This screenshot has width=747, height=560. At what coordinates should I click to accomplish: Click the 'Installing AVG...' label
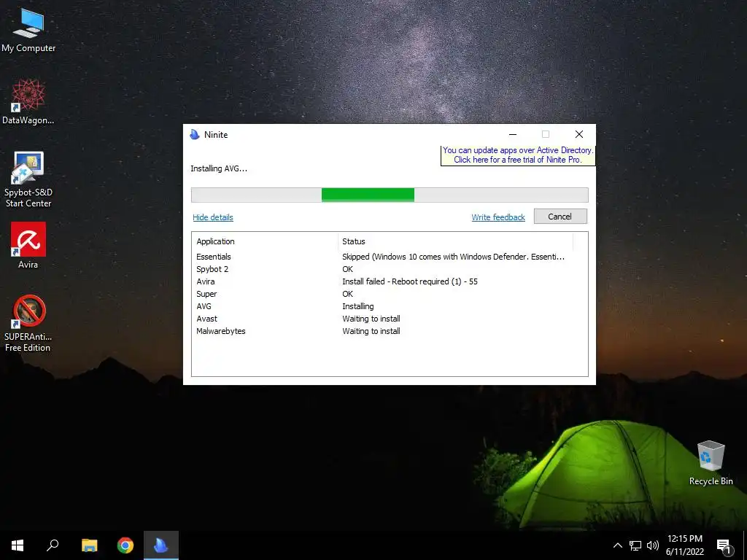point(219,168)
